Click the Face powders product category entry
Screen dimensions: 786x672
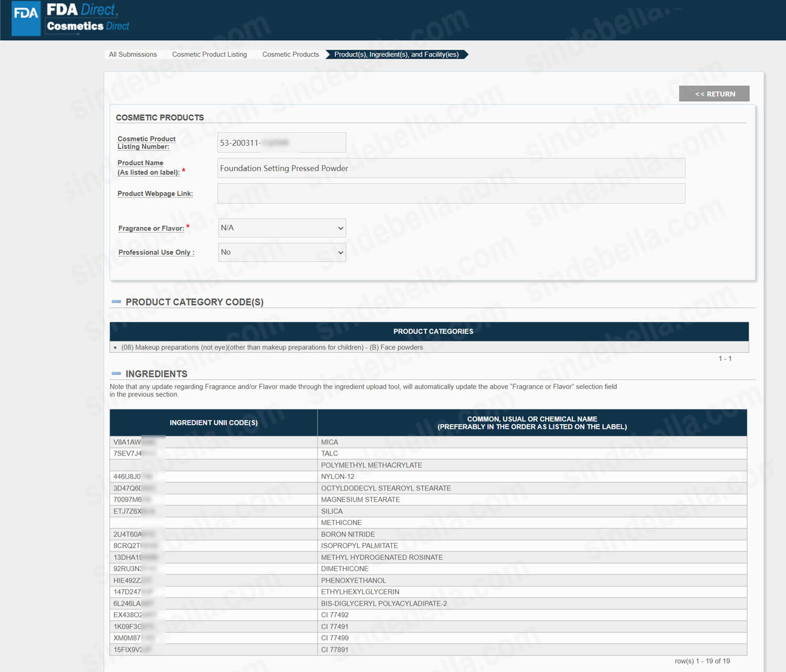coord(272,348)
